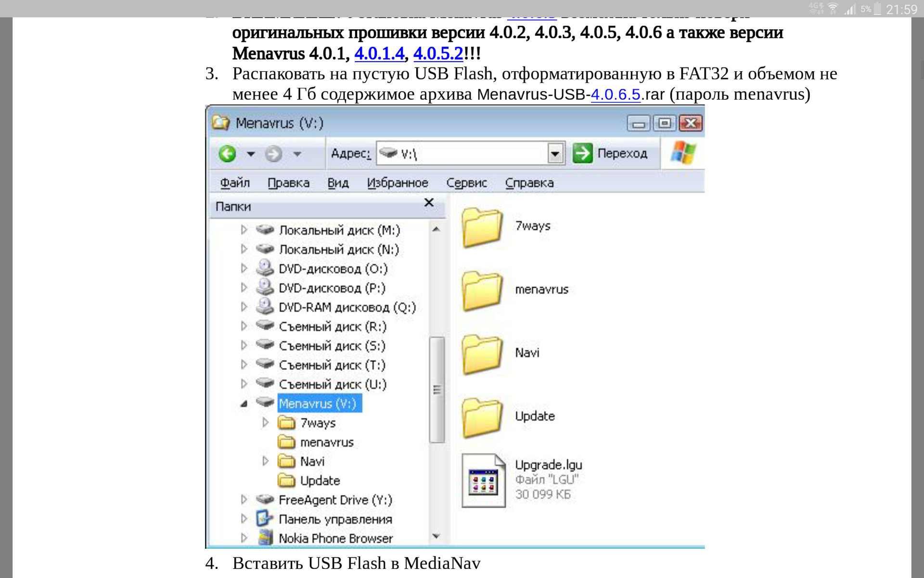Select the large menavrus folder icon
The image size is (924, 578).
pos(482,291)
